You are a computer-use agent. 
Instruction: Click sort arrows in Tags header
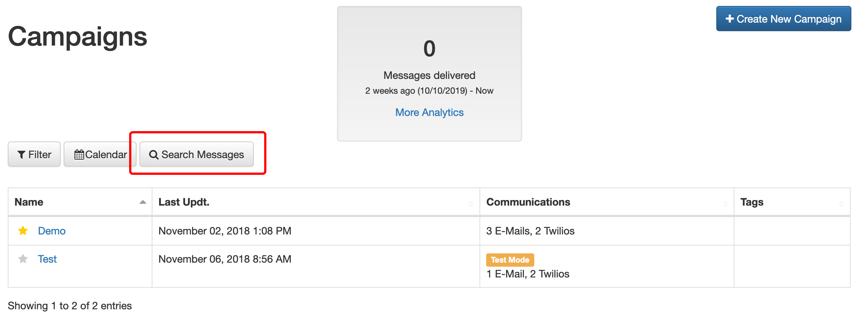click(x=841, y=203)
